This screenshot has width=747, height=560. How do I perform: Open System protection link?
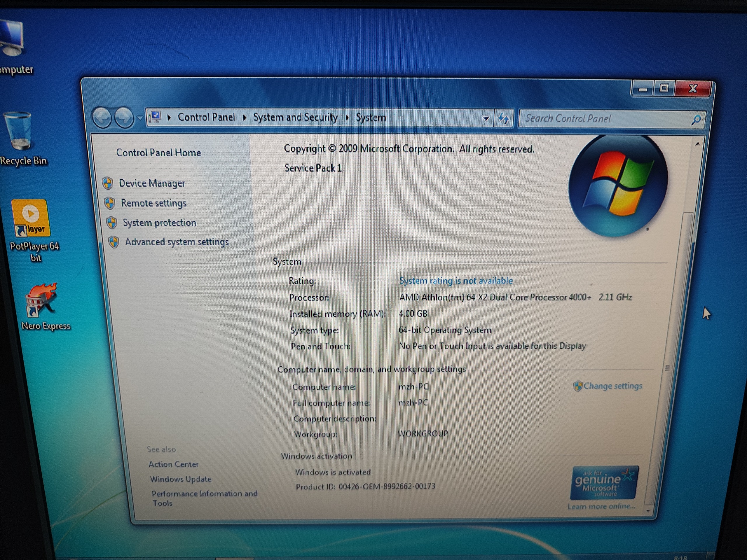[x=159, y=223]
